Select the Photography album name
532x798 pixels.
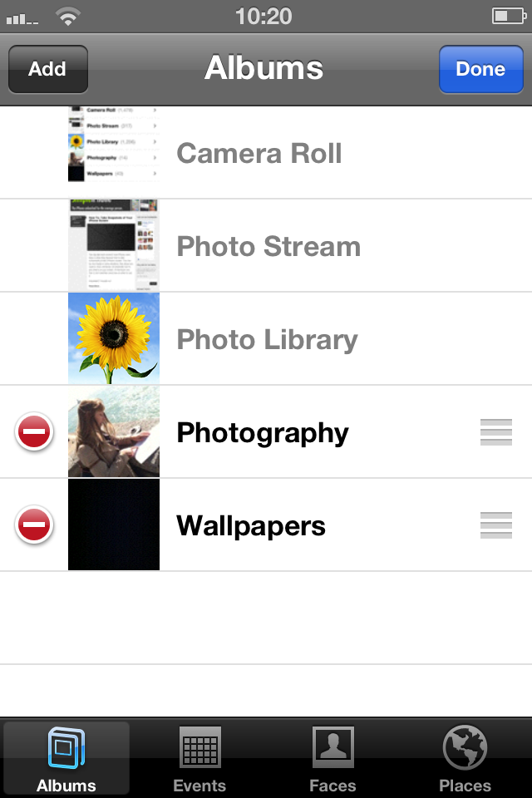263,433
